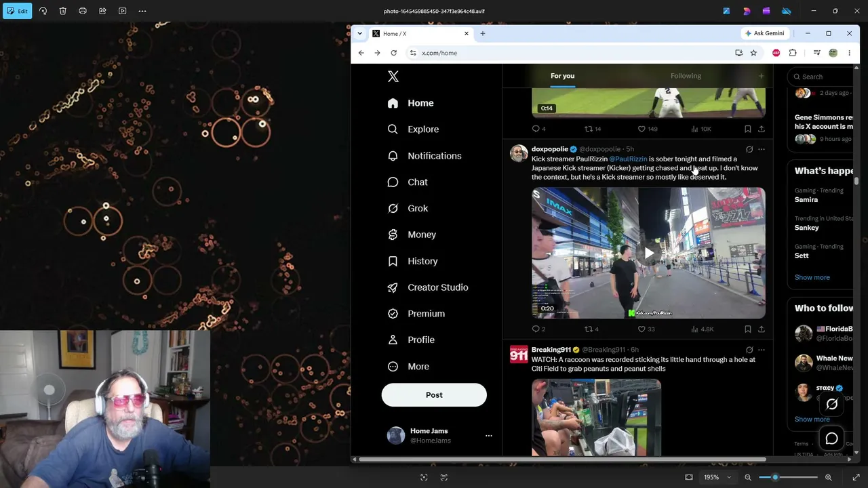The image size is (868, 488).
Task: Open Creator Studio in X sidebar
Action: [x=428, y=287]
